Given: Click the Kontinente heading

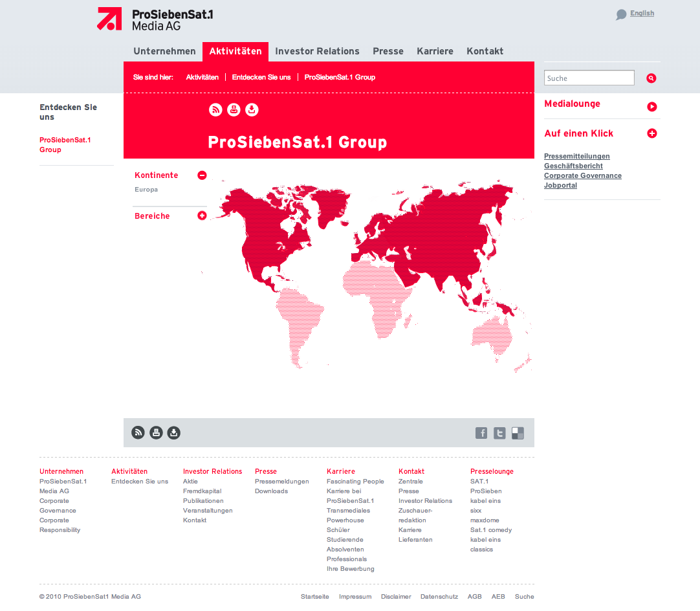Looking at the screenshot, I should point(157,175).
